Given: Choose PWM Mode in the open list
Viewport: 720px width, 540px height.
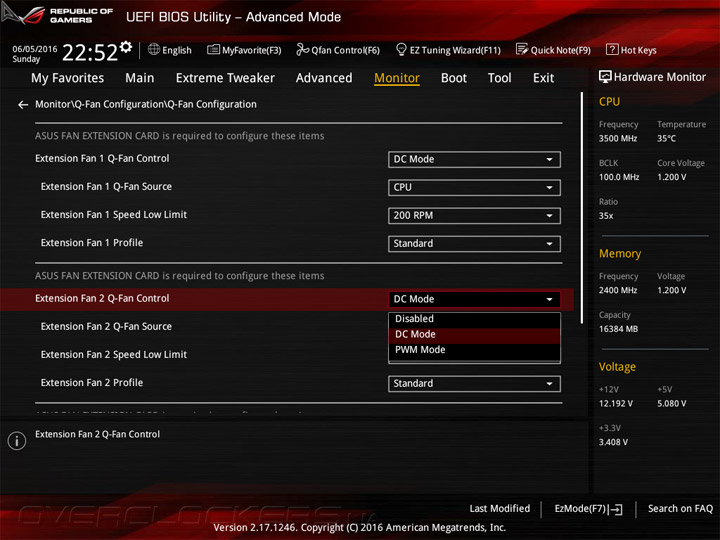Looking at the screenshot, I should pos(474,350).
